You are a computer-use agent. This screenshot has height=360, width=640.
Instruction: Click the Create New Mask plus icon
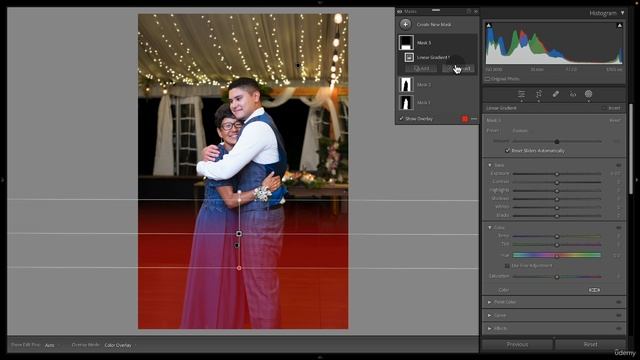click(x=405, y=24)
